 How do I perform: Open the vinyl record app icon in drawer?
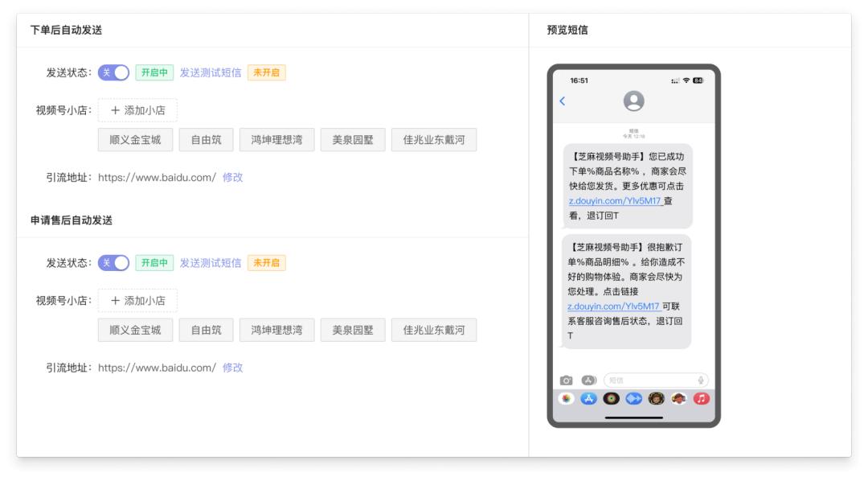[611, 396]
